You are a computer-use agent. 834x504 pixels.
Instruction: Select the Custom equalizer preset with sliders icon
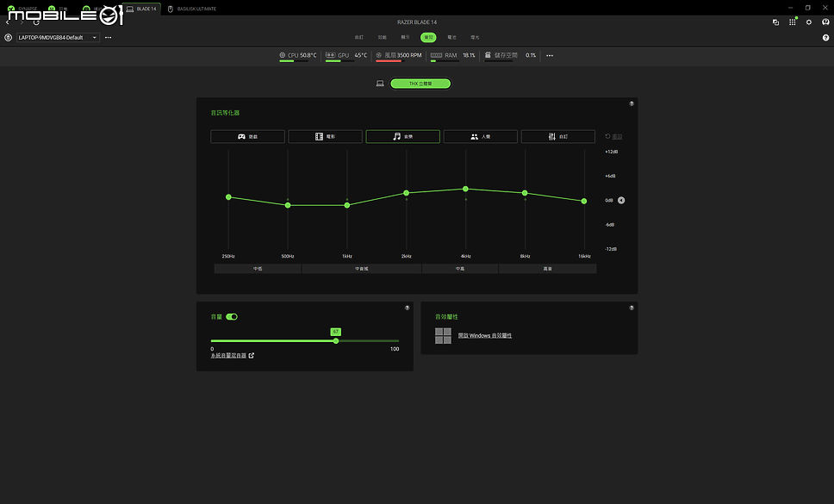558,137
